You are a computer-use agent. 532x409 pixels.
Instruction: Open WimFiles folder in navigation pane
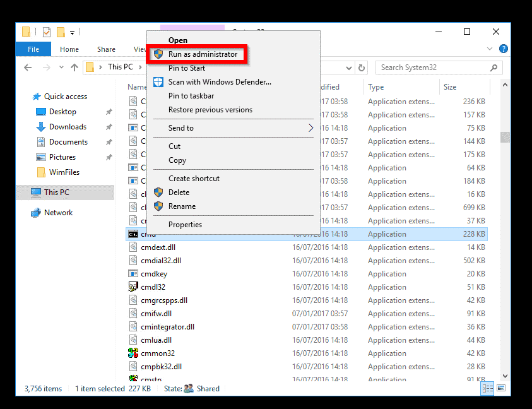(64, 172)
